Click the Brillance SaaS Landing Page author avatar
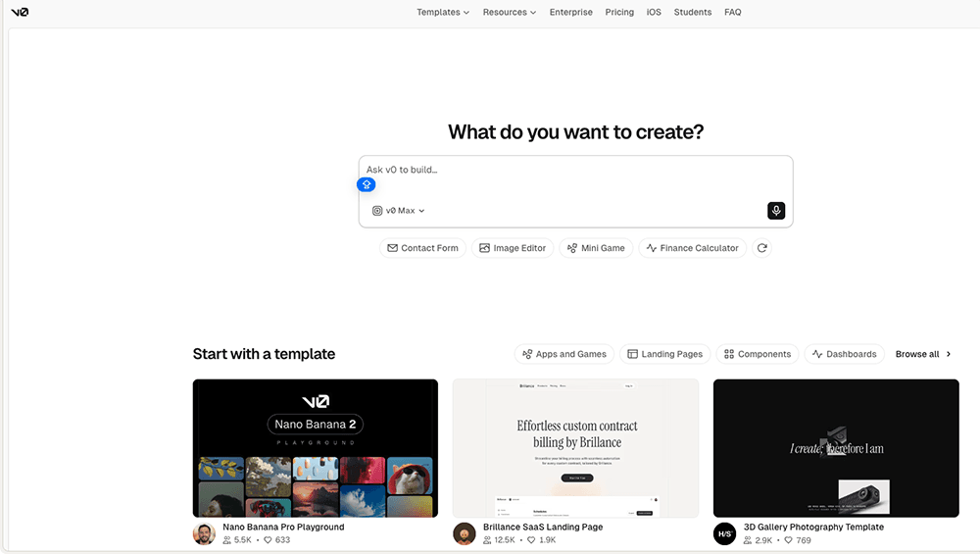Image resolution: width=980 pixels, height=554 pixels. 465,533
